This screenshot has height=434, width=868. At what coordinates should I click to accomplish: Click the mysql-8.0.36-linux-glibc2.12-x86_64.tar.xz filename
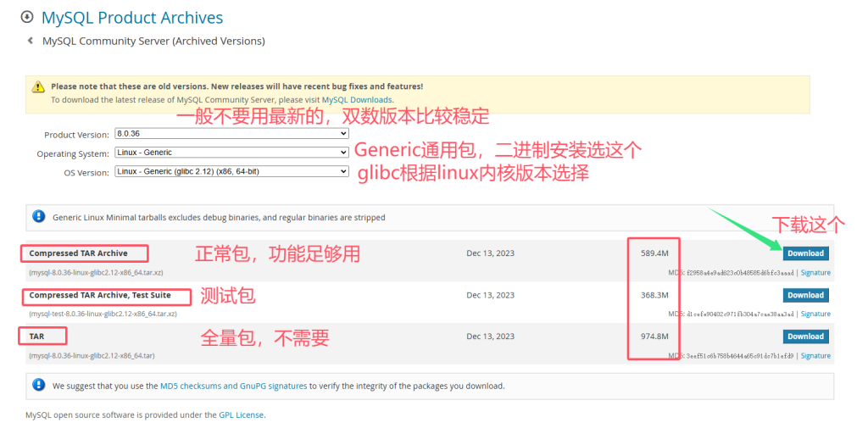point(96,273)
